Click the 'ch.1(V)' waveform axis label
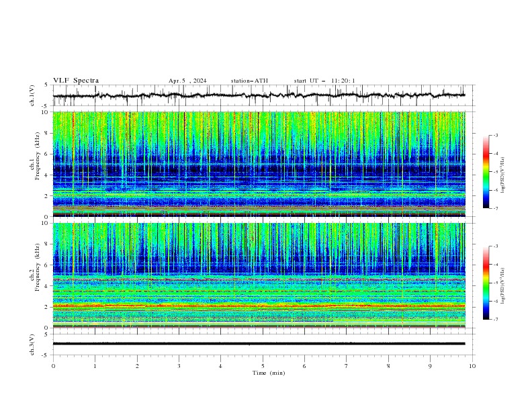 coord(32,95)
